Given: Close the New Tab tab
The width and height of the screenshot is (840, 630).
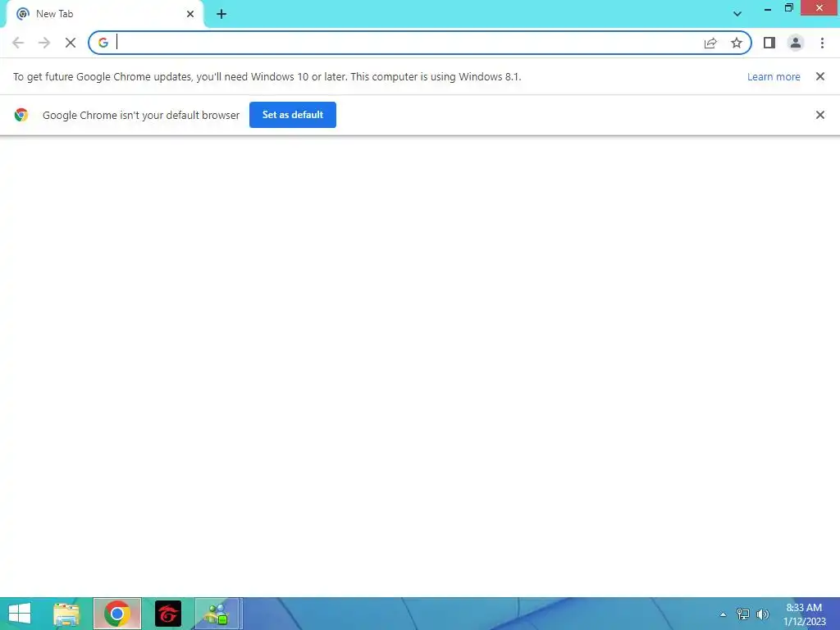Looking at the screenshot, I should pyautogui.click(x=190, y=14).
